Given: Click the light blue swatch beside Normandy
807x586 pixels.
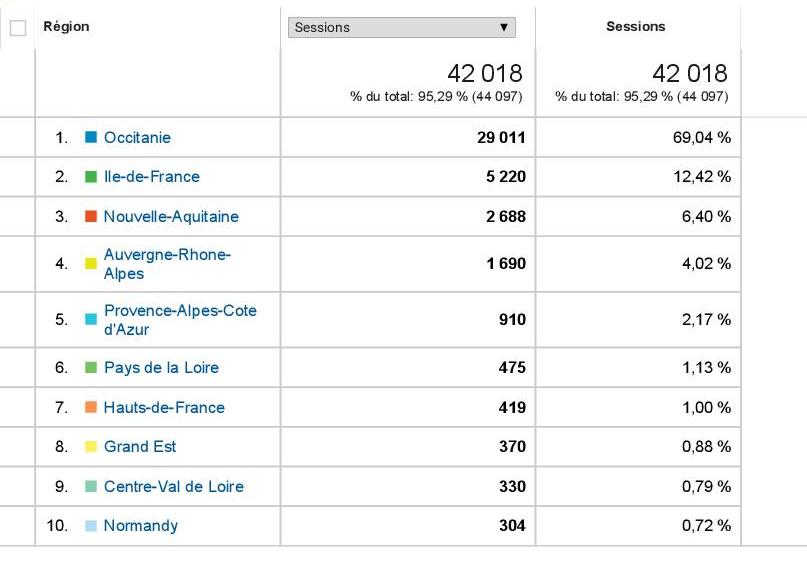Looking at the screenshot, I should coord(90,526).
